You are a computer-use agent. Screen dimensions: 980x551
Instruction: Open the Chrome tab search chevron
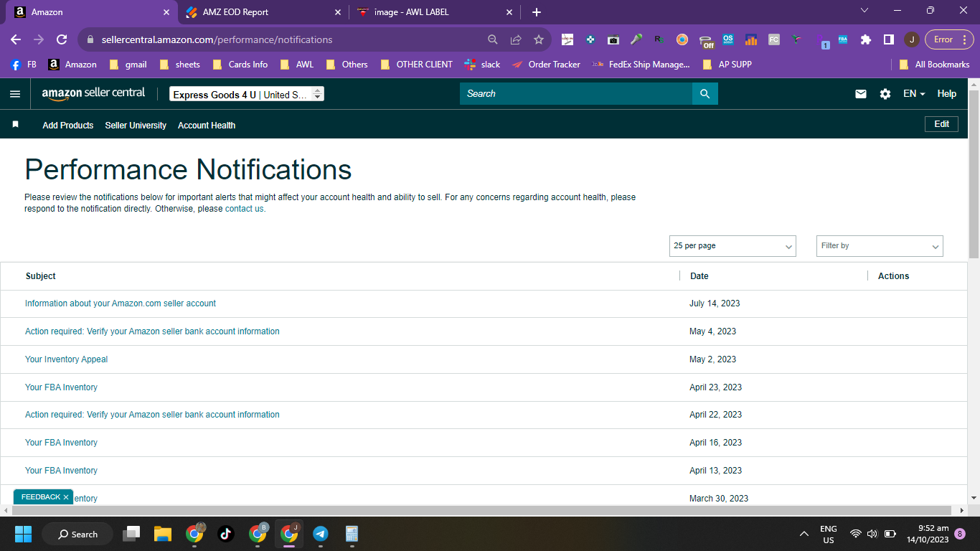864,11
